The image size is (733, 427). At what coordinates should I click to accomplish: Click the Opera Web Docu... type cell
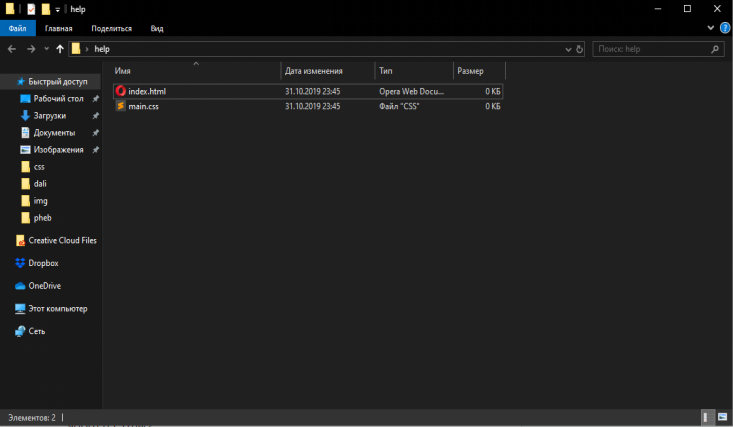[x=411, y=91]
